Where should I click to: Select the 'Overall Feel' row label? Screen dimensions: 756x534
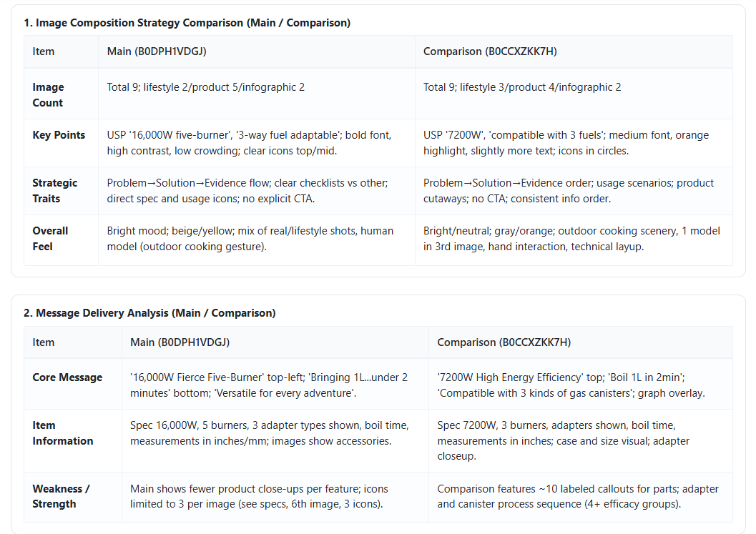point(50,239)
